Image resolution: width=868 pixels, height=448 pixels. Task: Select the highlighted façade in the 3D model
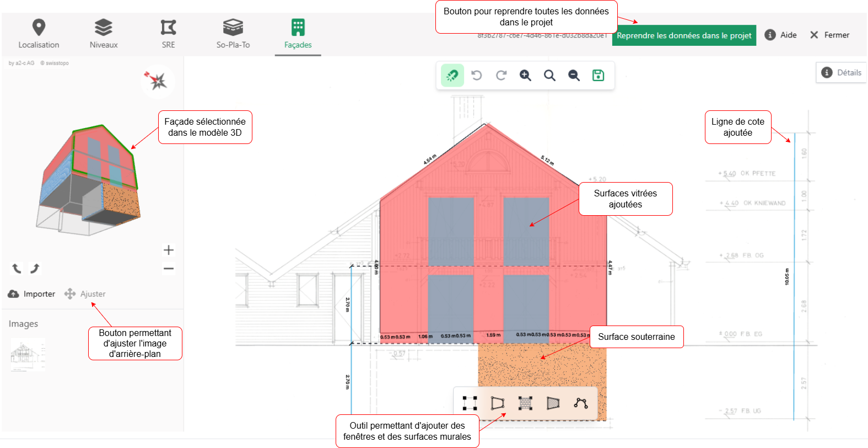point(105,157)
